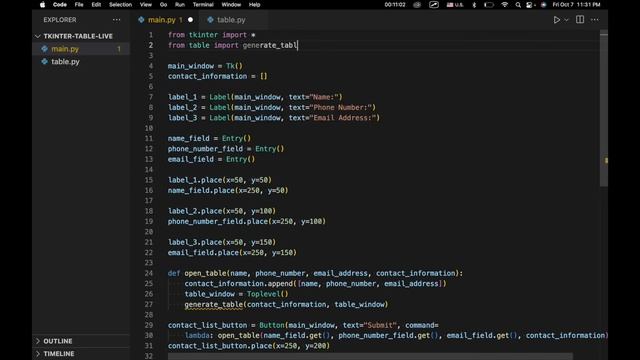Click 'table_window = Toplevel()' on line 26
This screenshot has width=640, height=360.
click(236, 294)
